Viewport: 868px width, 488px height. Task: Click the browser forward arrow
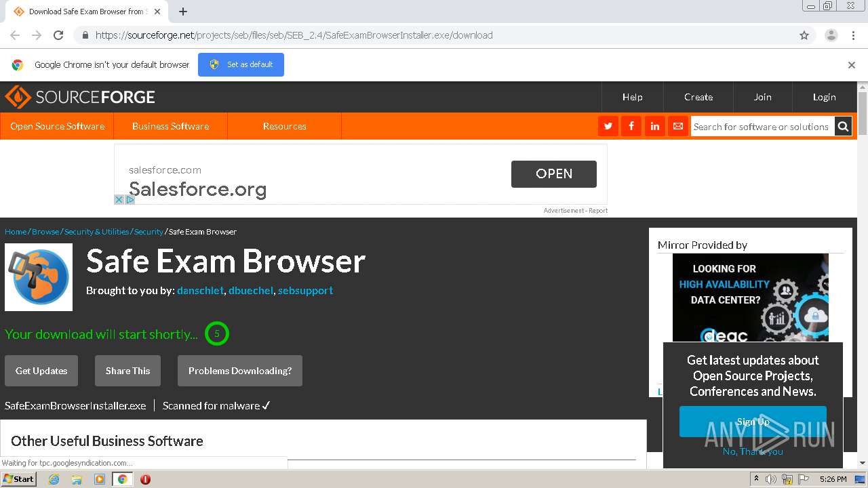click(37, 35)
